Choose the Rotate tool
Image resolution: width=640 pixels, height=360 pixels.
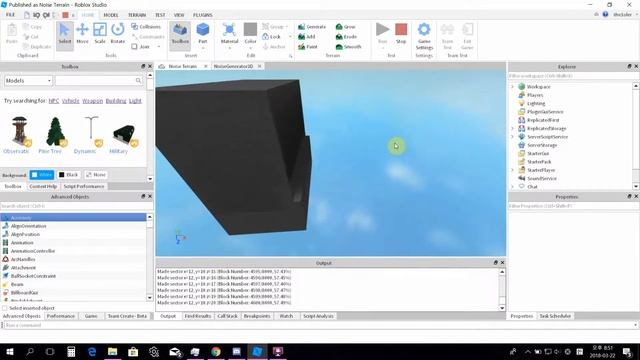pos(118,33)
